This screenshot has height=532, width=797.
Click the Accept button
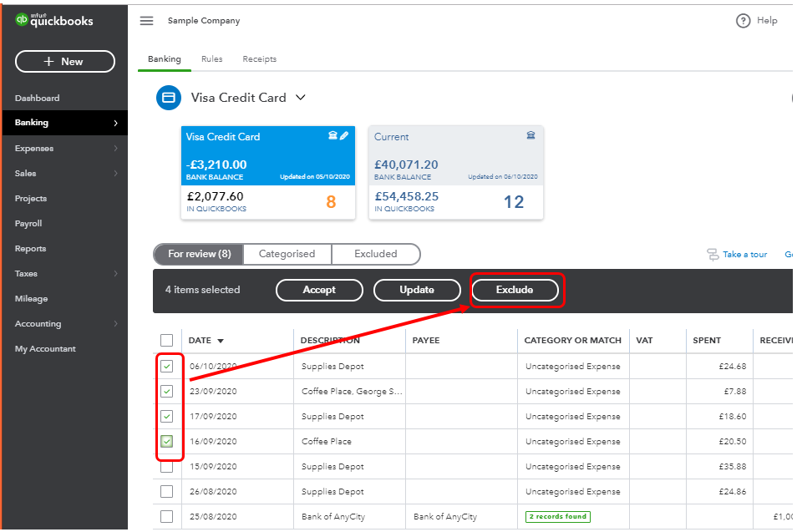(x=319, y=290)
